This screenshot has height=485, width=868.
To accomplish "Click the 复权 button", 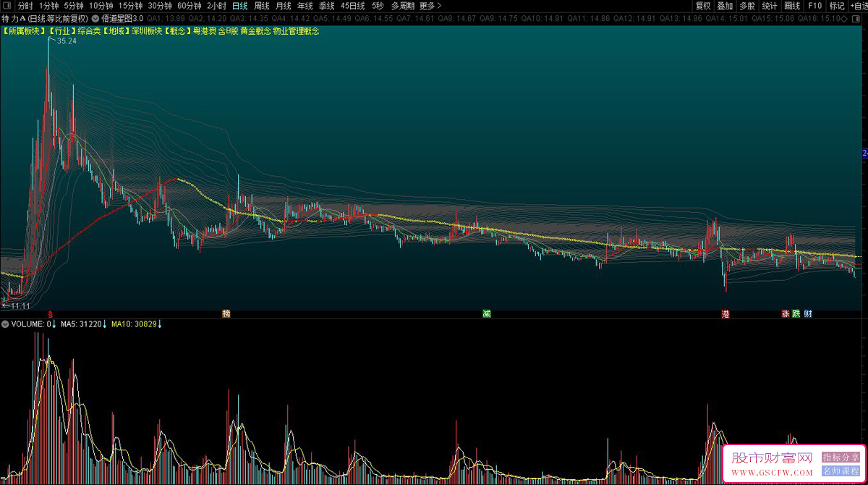I will click(703, 6).
